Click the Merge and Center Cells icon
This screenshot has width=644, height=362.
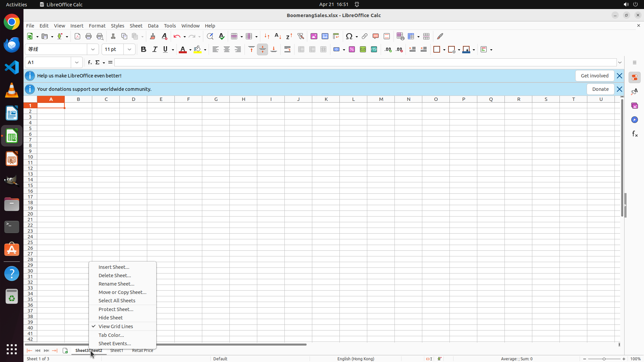(x=301, y=50)
